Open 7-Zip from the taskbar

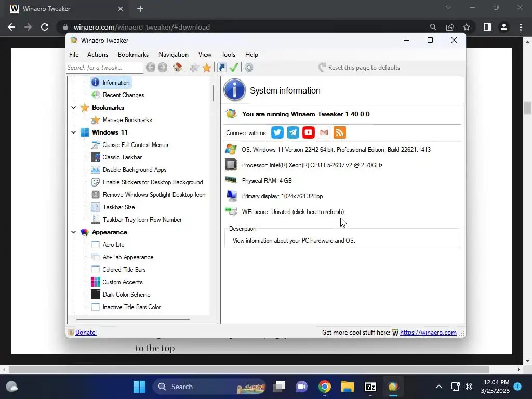[370, 387]
